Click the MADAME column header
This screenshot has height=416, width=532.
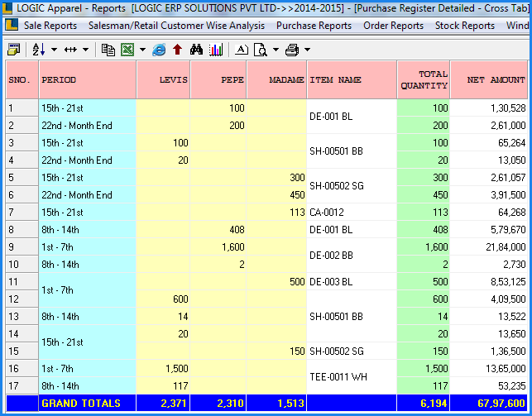click(x=276, y=80)
